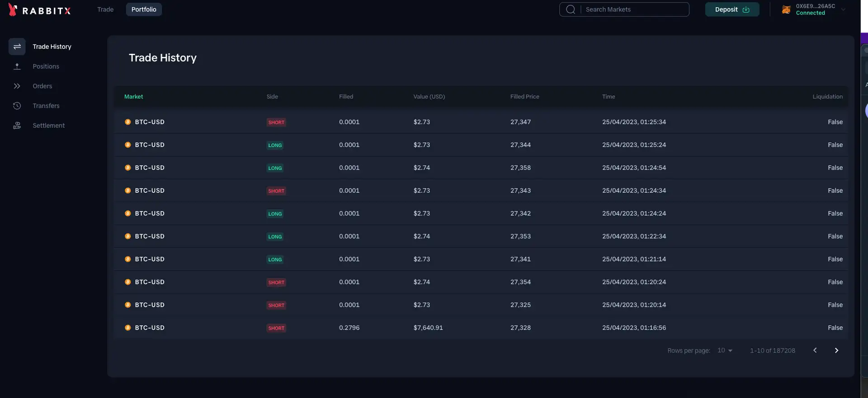The width and height of the screenshot is (868, 398).
Task: Click the Settlement sidebar icon
Action: click(x=17, y=126)
